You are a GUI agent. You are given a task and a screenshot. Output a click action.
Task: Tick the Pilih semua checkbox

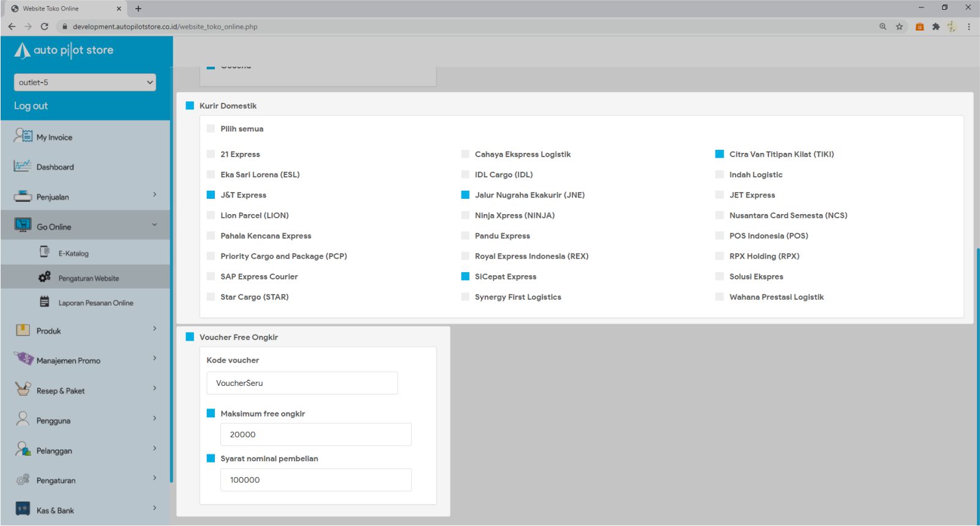(x=211, y=128)
